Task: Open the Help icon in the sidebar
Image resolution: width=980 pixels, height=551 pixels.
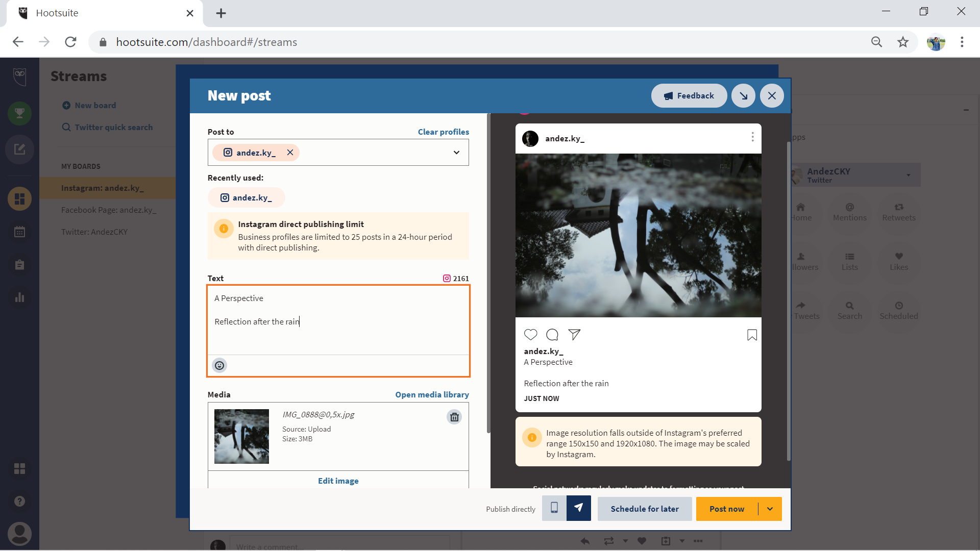Action: click(x=19, y=501)
